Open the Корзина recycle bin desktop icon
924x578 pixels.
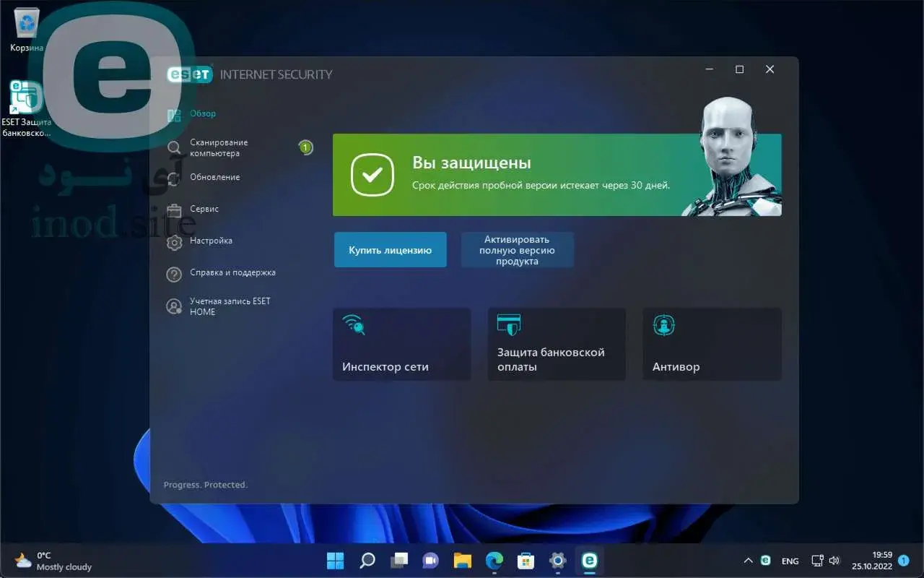pos(27,30)
